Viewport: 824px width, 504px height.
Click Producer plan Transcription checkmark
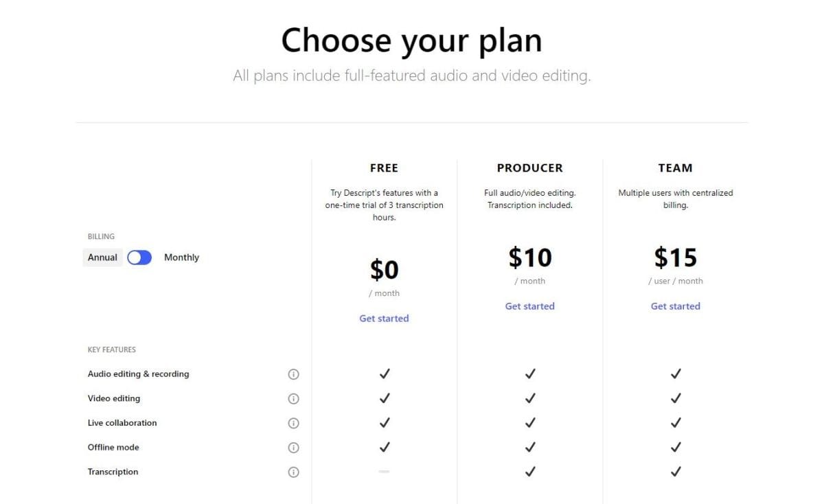530,471
